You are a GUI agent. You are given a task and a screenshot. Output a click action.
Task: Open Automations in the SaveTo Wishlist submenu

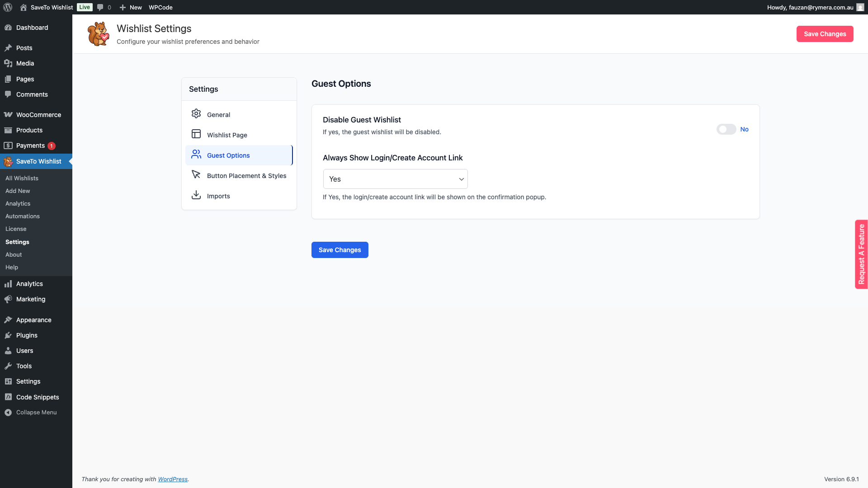tap(23, 216)
